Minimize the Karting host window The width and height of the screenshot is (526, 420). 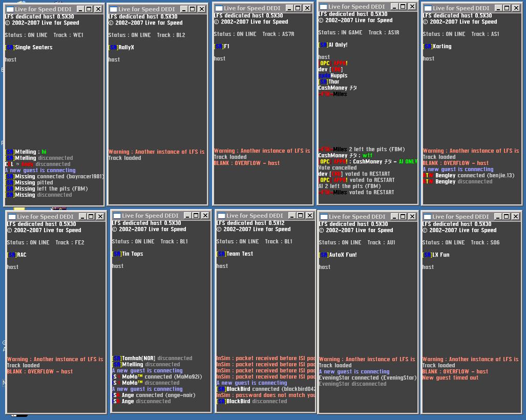498,8
